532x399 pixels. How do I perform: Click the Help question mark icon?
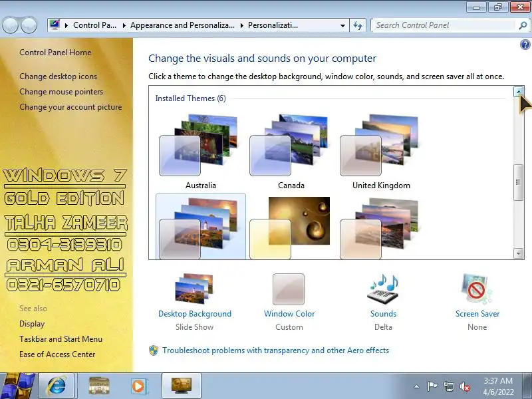(x=525, y=45)
